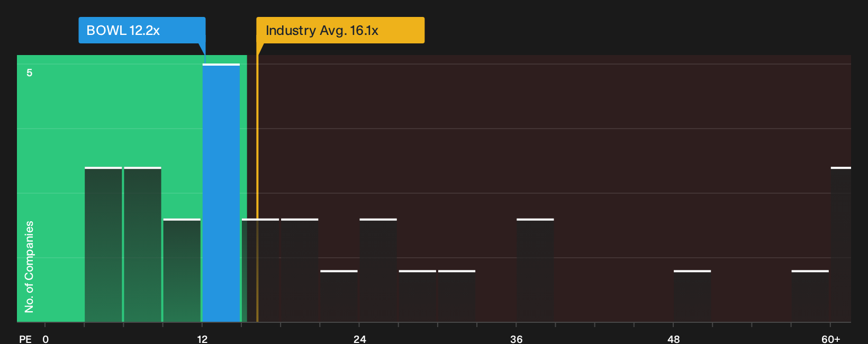Click the axis label 0
Viewport: 868px width, 344px height.
coord(46,339)
